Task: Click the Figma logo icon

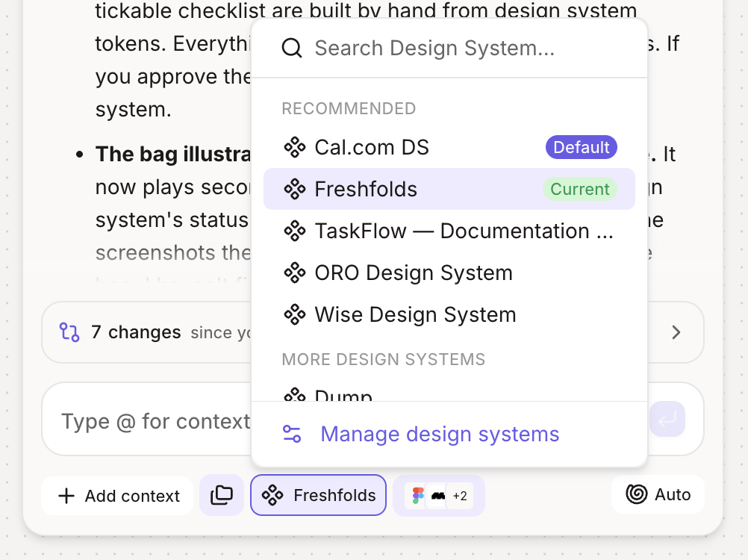Action: (418, 496)
